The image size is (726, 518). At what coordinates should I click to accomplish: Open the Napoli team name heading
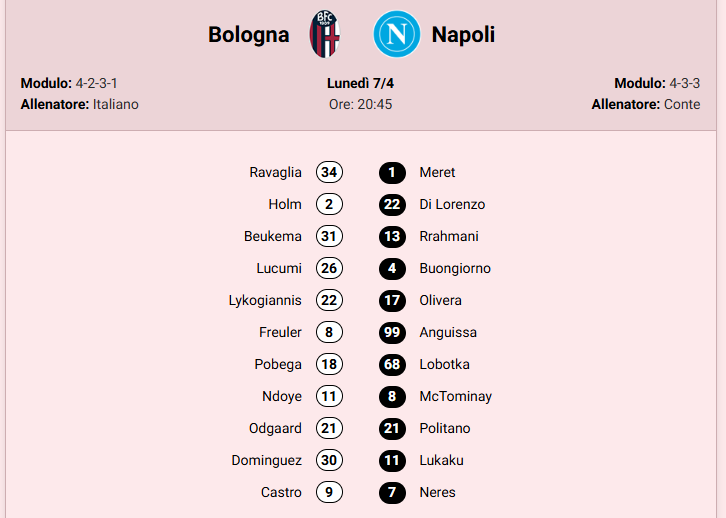463,35
